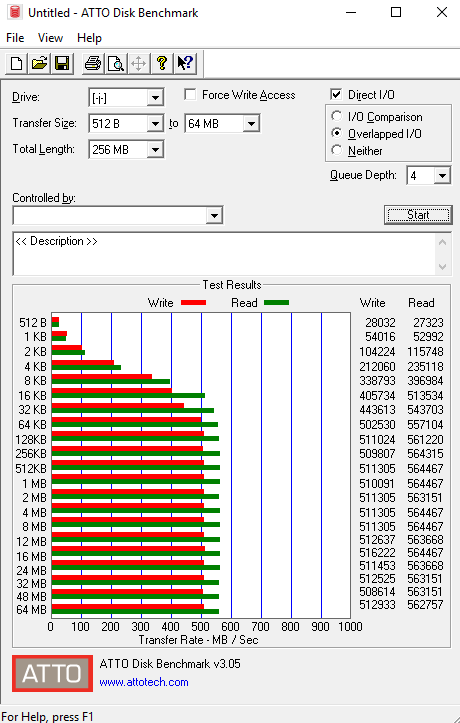Screen dimensions: 460x723
Task: Enable the Force Write Access checkbox
Action: click(190, 95)
